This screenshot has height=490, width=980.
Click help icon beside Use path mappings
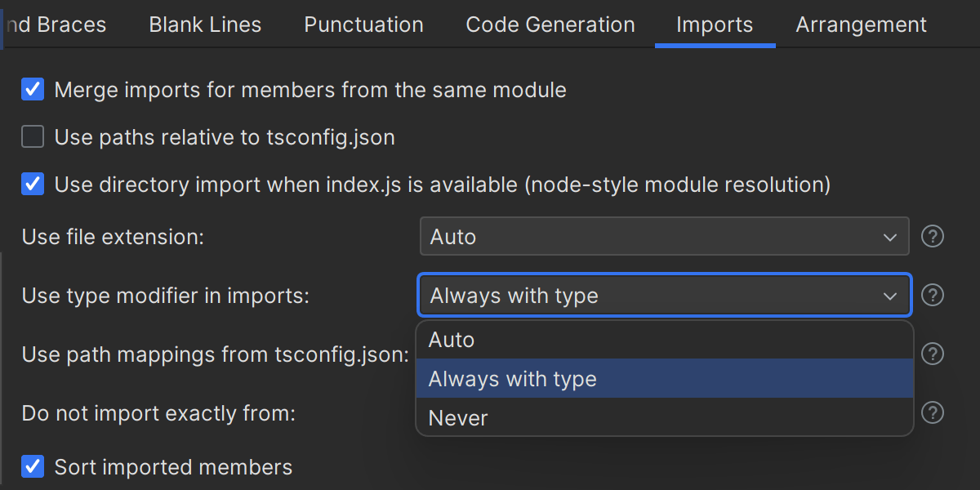[x=933, y=354]
